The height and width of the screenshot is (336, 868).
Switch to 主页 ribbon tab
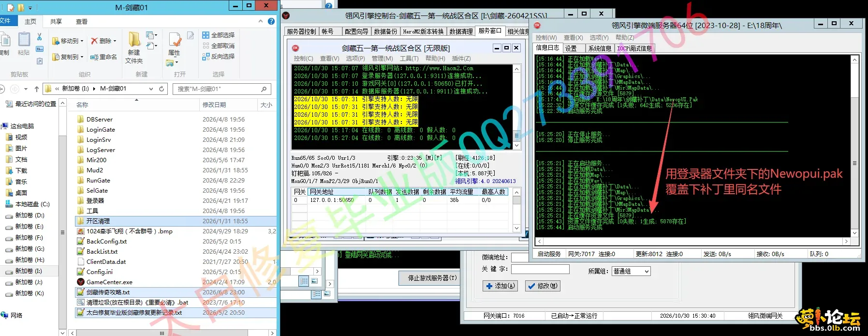(x=30, y=21)
